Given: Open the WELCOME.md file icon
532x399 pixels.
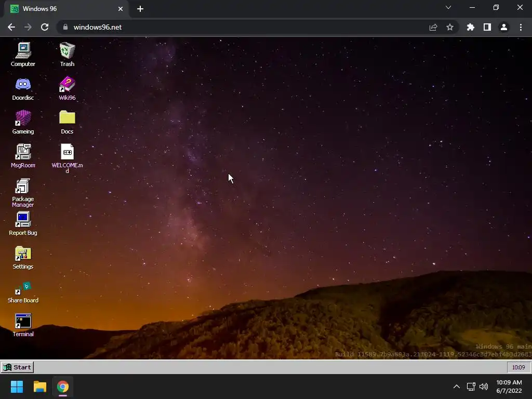Looking at the screenshot, I should click(67, 158).
